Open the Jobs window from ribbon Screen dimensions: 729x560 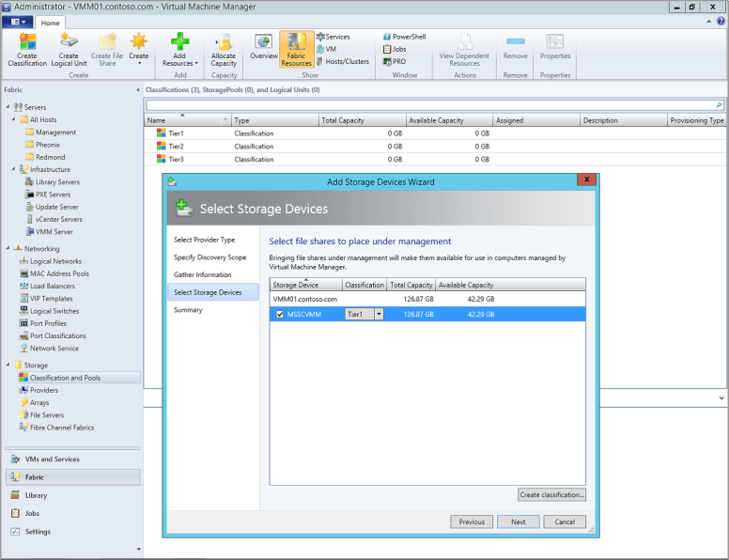click(x=395, y=49)
